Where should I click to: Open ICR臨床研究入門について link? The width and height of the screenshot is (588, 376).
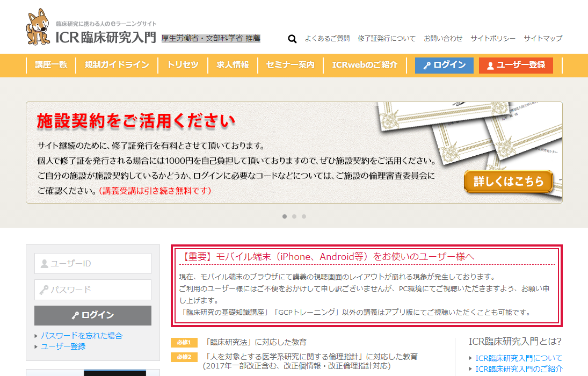519,358
